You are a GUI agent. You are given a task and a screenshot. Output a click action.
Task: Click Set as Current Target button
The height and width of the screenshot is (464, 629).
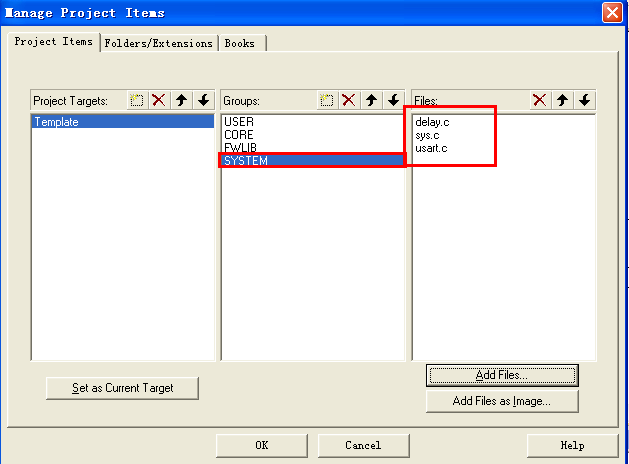[x=122, y=388]
